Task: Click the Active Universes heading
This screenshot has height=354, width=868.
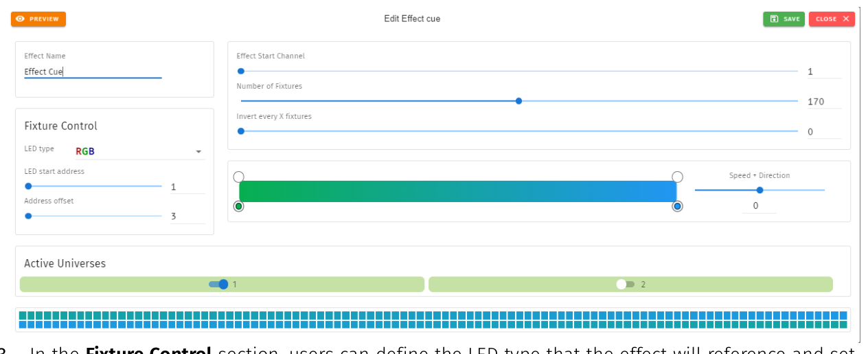Action: click(x=65, y=263)
